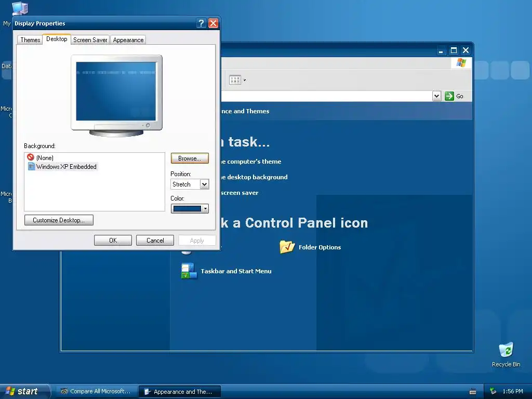Click the Folder Options folder icon
The width and height of the screenshot is (532, 399).
click(x=287, y=247)
